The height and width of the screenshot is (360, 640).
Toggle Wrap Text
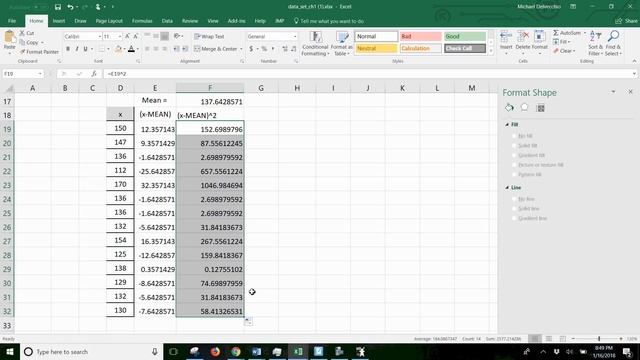coord(209,36)
